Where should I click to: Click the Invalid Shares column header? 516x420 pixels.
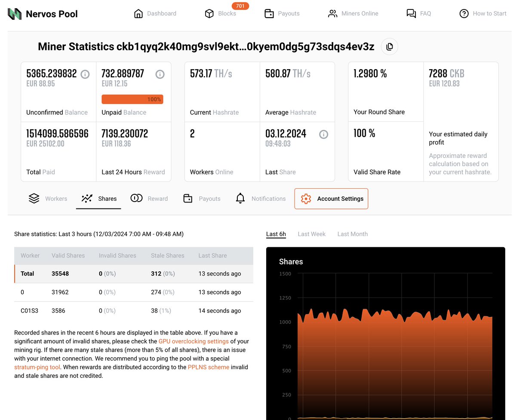pos(117,255)
